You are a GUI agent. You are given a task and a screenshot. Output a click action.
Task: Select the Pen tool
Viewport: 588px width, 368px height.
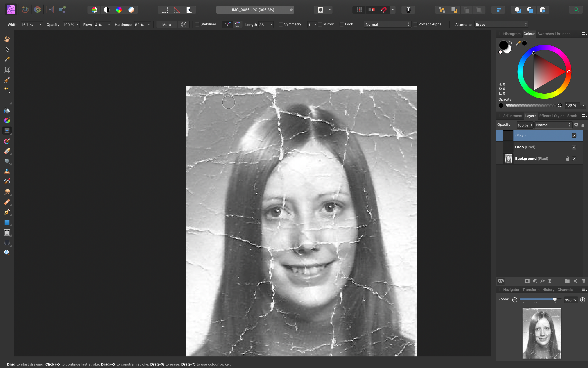coord(7,212)
